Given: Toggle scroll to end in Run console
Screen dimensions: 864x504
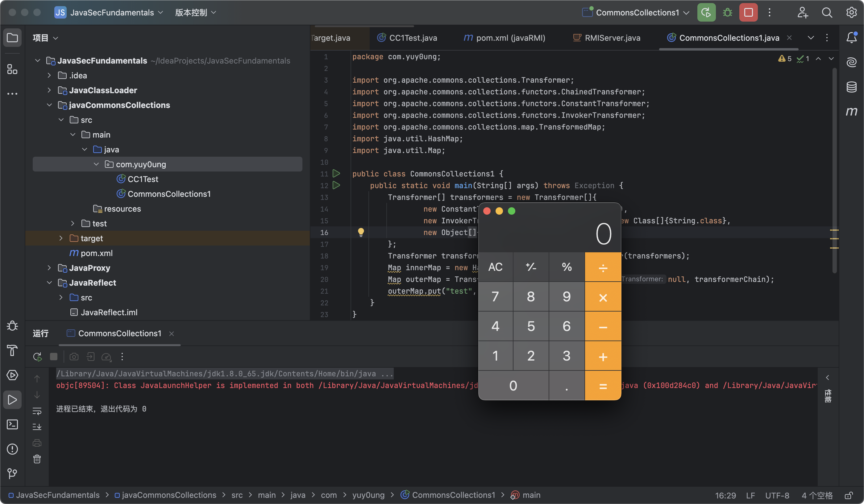Looking at the screenshot, I should click(37, 427).
